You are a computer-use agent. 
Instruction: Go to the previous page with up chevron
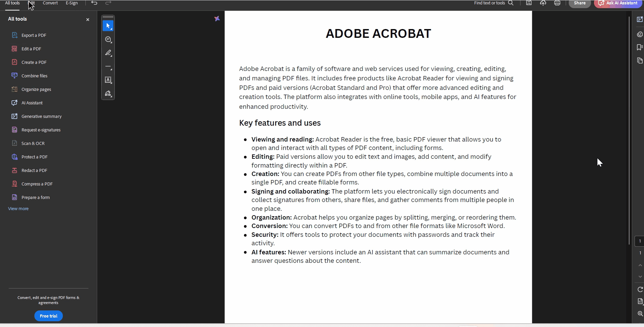pos(640,266)
